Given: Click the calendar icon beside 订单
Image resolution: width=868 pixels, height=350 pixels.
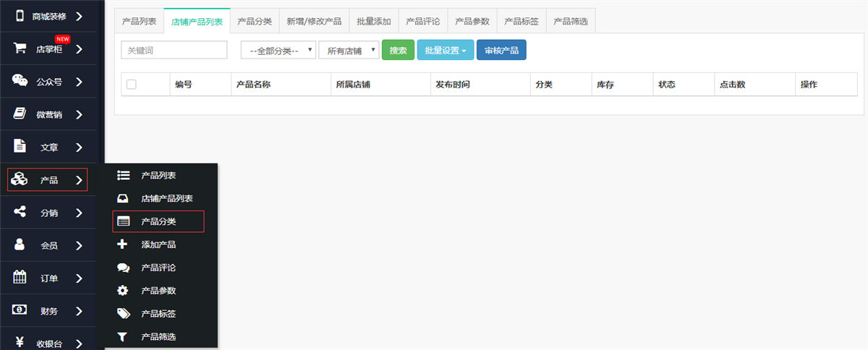Looking at the screenshot, I should pyautogui.click(x=20, y=278).
